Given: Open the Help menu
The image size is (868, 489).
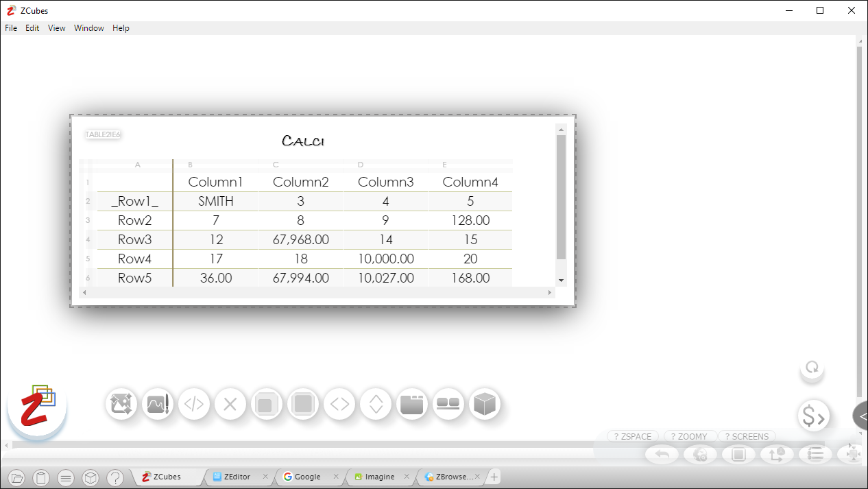Looking at the screenshot, I should 121,28.
